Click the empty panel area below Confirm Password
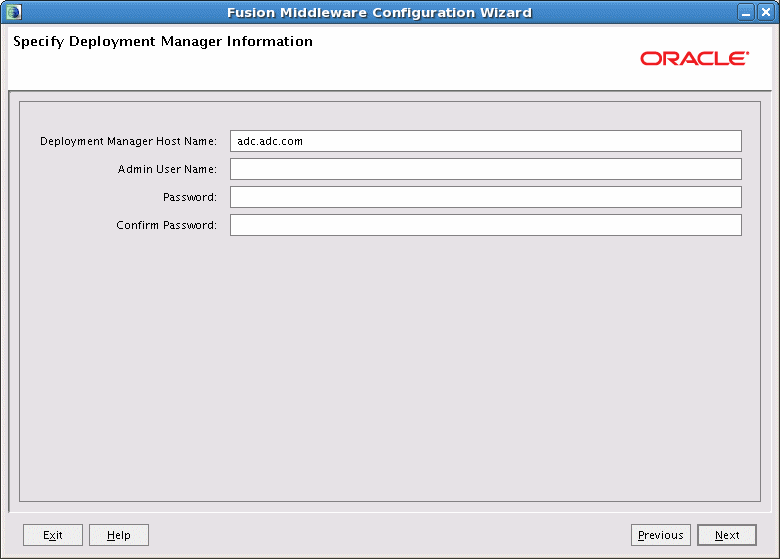780x559 pixels. click(390, 368)
